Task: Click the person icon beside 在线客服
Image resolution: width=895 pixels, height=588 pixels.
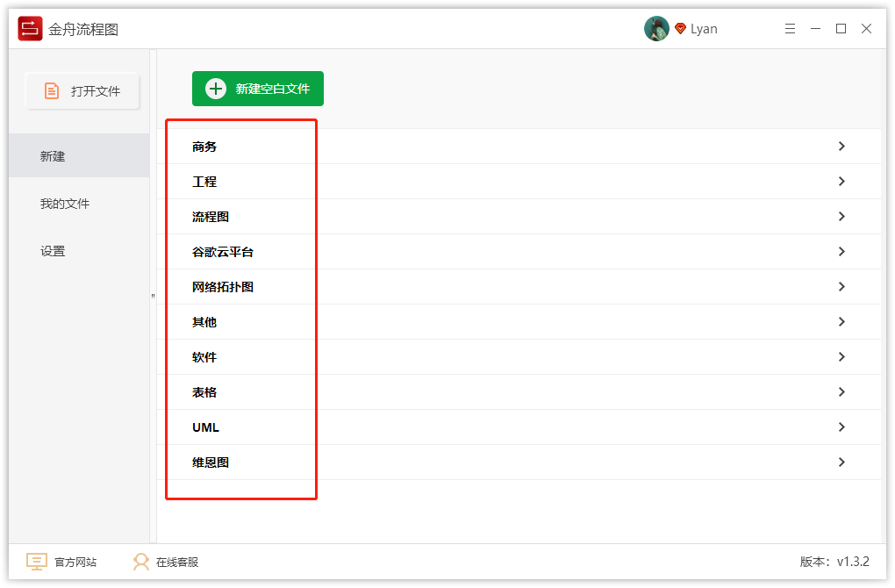Action: click(141, 562)
